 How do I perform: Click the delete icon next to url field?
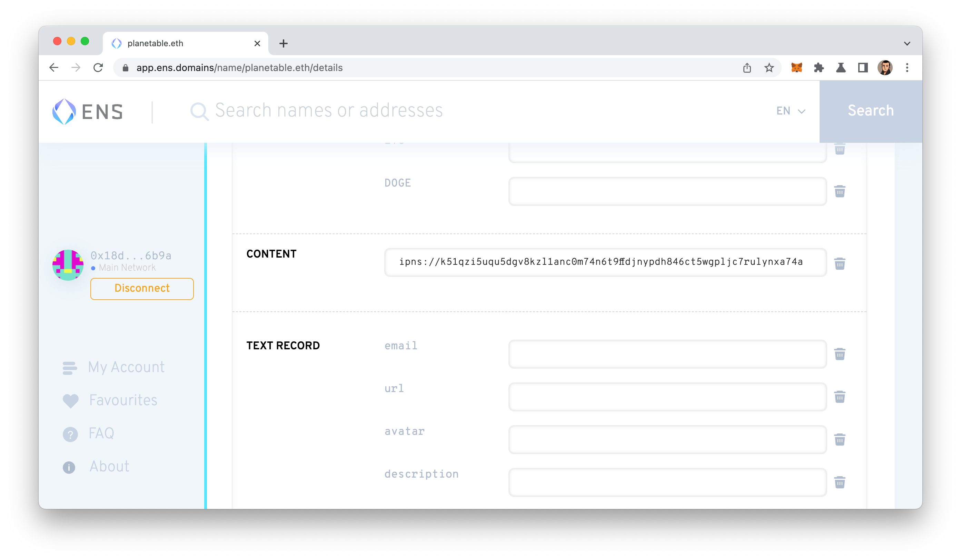(840, 396)
